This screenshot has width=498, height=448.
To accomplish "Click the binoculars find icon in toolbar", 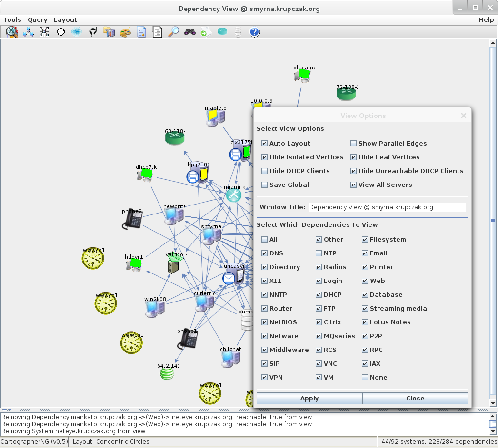I will (x=190, y=32).
